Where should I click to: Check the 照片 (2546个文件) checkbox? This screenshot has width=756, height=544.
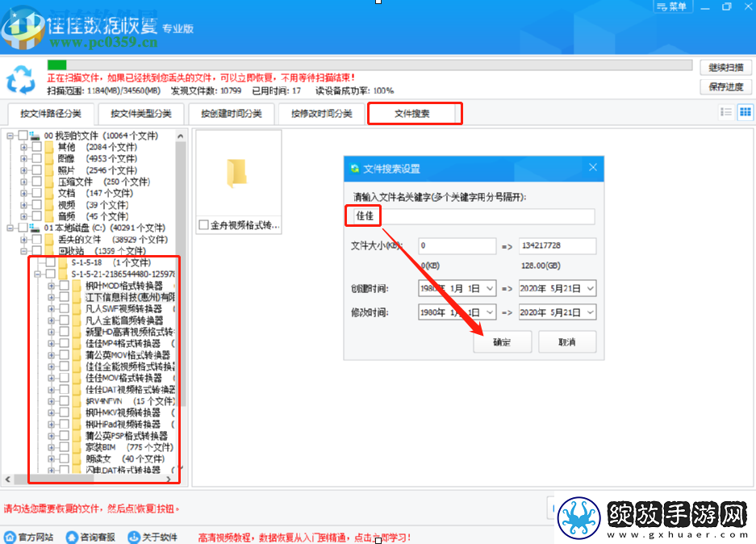pos(36,169)
